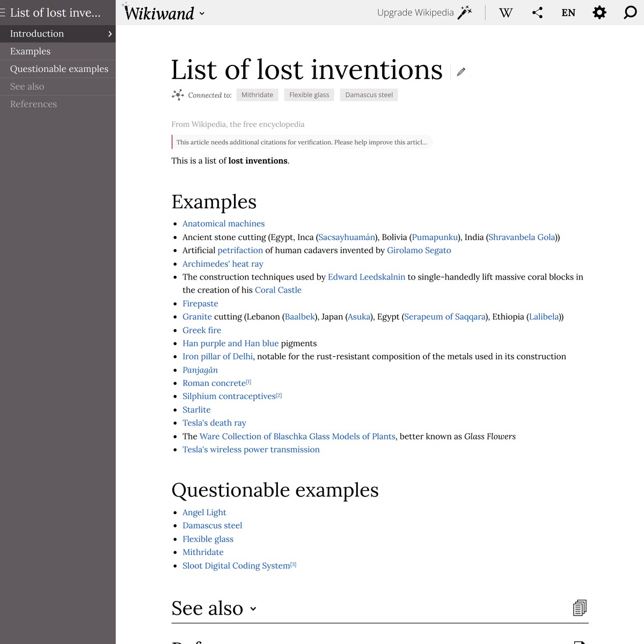Click the connected-to graph icon
This screenshot has width=644, height=644.
(x=178, y=95)
